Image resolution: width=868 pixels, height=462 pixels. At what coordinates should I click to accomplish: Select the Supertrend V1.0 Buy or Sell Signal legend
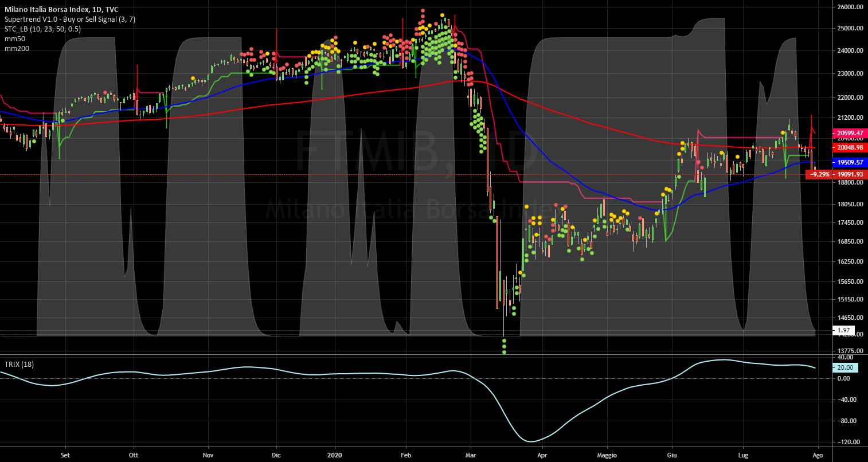70,19
